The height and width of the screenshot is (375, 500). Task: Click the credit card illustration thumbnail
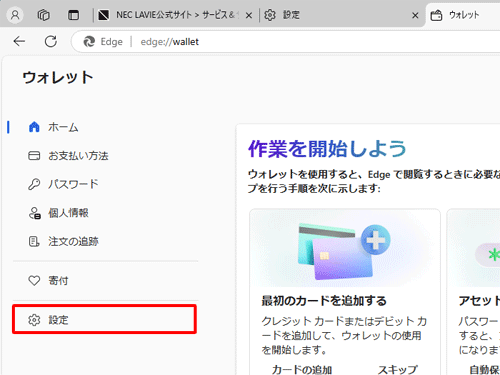345,248
